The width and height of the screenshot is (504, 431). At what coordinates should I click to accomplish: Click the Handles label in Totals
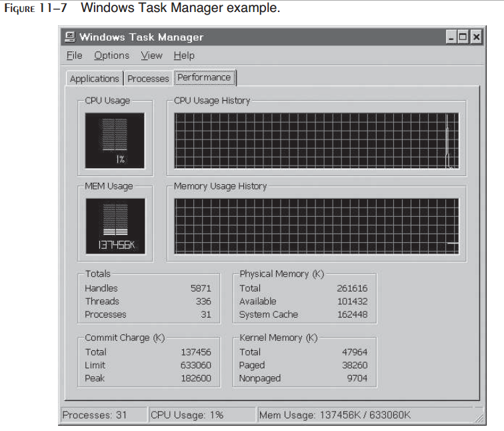coord(101,288)
